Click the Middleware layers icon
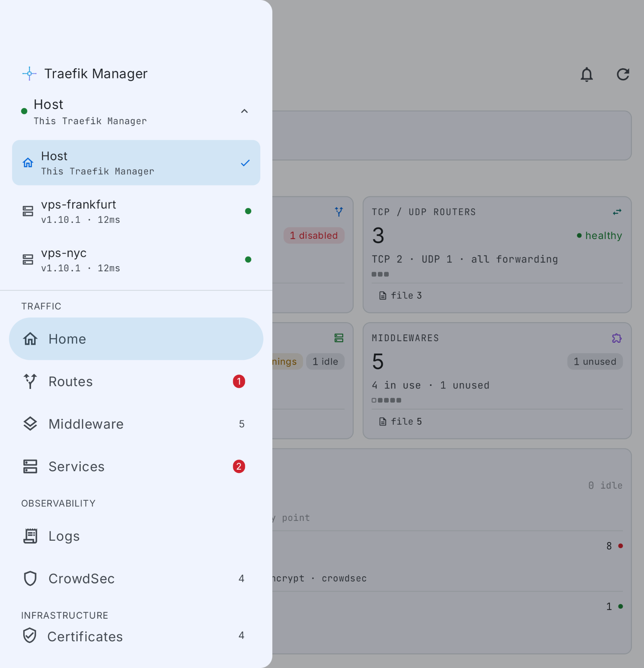The width and height of the screenshot is (644, 668). coord(30,424)
